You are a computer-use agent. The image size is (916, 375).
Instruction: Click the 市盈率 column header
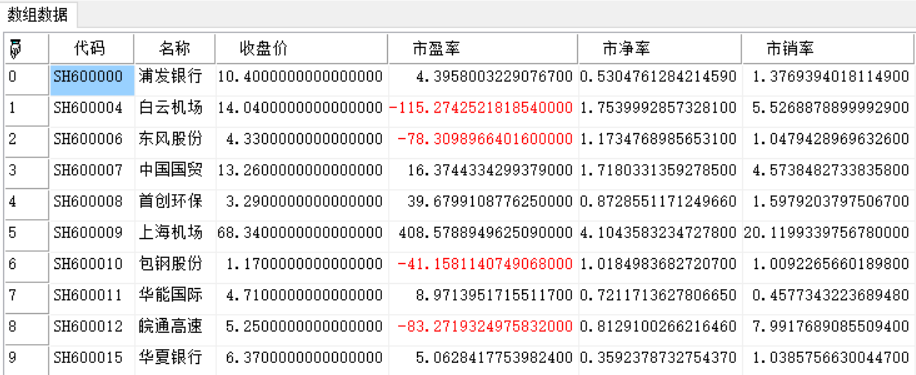pyautogui.click(x=483, y=48)
